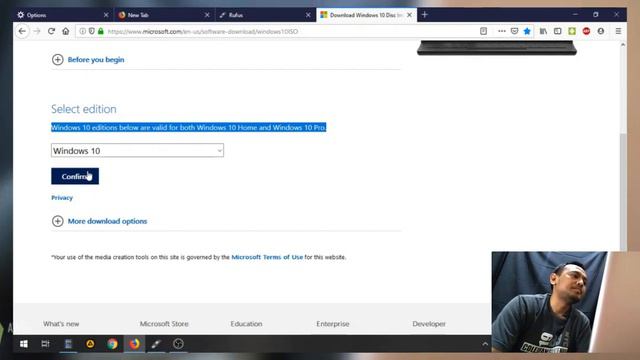Screen dimensions: 640x360
Task: Show site information icon in address bar
Action: point(82,31)
